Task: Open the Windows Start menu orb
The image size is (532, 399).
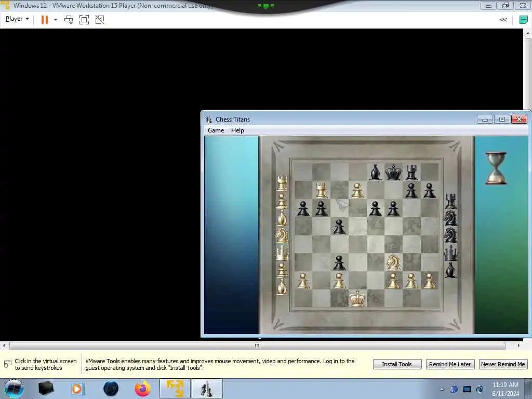Action: pos(14,389)
